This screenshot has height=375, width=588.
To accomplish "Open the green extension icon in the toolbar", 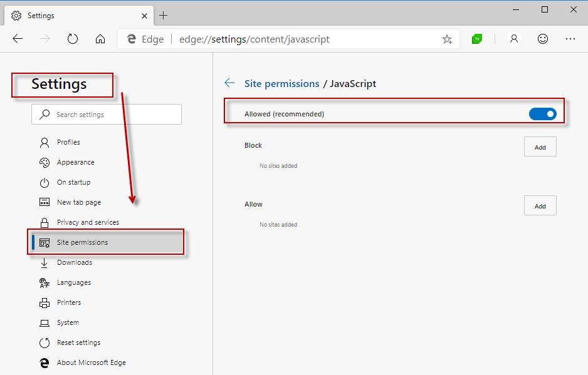I will (x=477, y=39).
